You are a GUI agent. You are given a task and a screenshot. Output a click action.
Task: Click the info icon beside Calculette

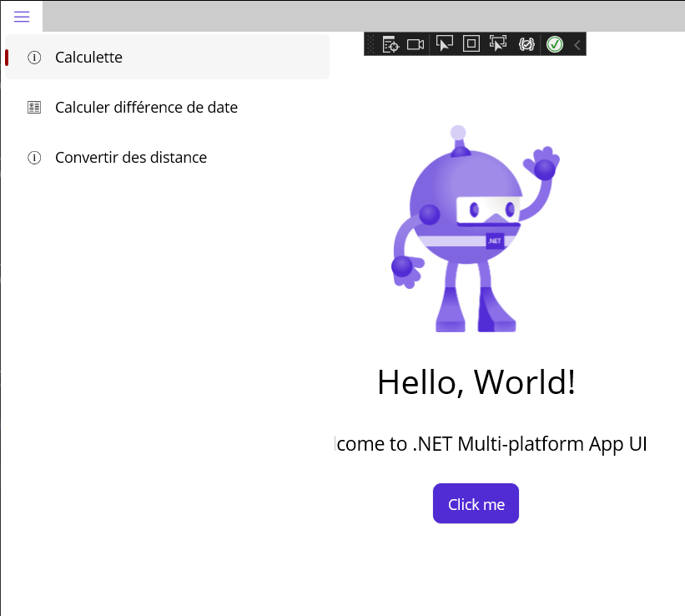[34, 58]
